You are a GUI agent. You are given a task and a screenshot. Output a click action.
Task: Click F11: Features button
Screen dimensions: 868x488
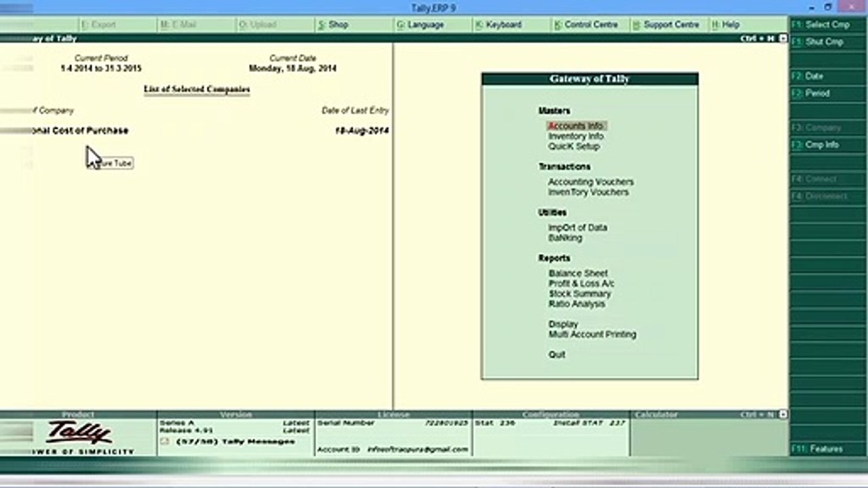(827, 449)
